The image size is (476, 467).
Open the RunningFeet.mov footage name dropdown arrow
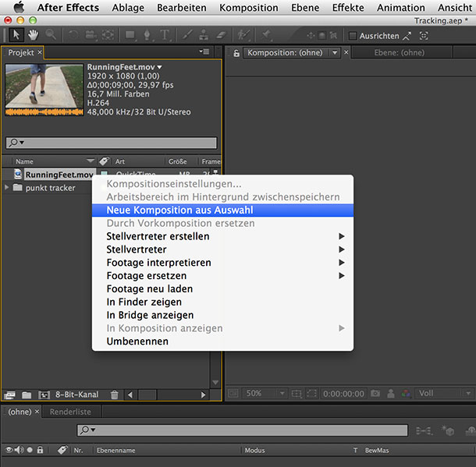click(159, 67)
